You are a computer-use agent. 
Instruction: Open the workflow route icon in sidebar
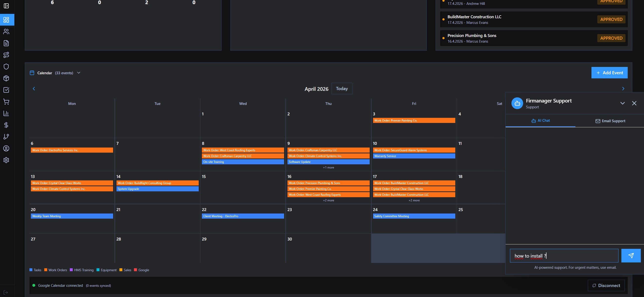click(x=6, y=55)
